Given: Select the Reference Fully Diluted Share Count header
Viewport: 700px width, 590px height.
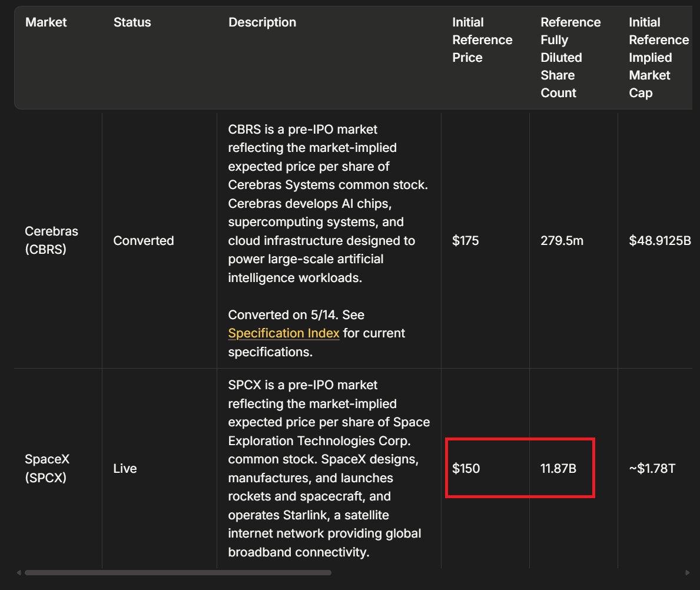Looking at the screenshot, I should coord(570,58).
